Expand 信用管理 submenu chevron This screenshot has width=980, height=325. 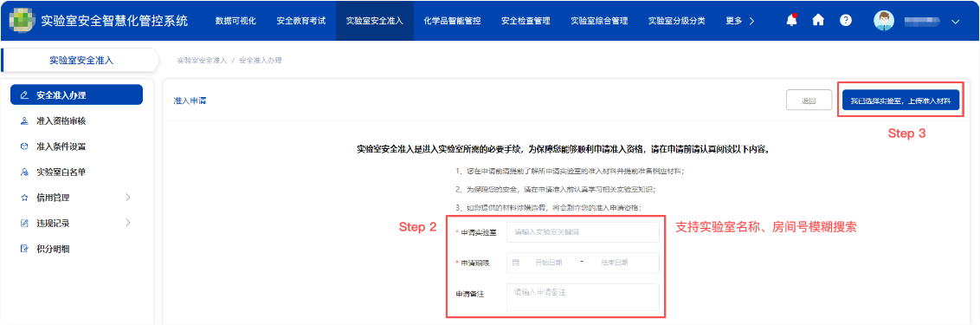(128, 198)
